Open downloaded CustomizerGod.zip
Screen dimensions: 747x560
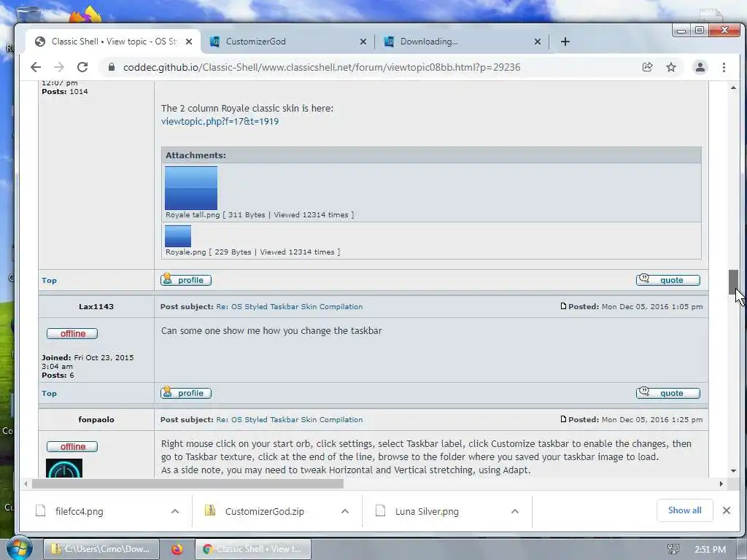click(x=264, y=511)
